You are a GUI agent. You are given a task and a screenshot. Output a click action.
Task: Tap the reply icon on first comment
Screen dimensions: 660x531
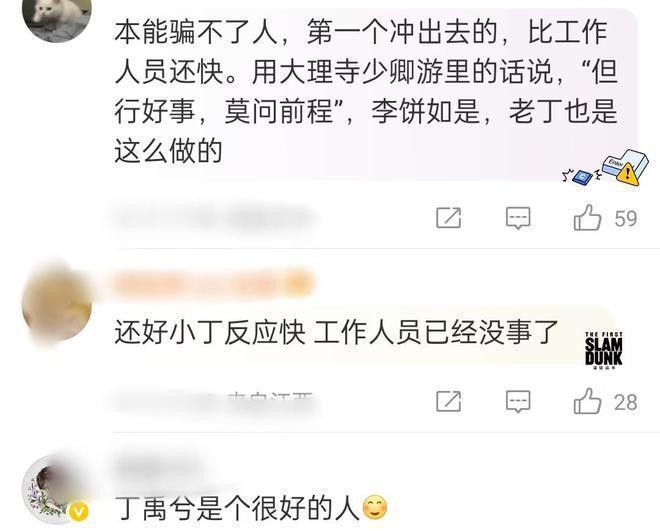518,218
